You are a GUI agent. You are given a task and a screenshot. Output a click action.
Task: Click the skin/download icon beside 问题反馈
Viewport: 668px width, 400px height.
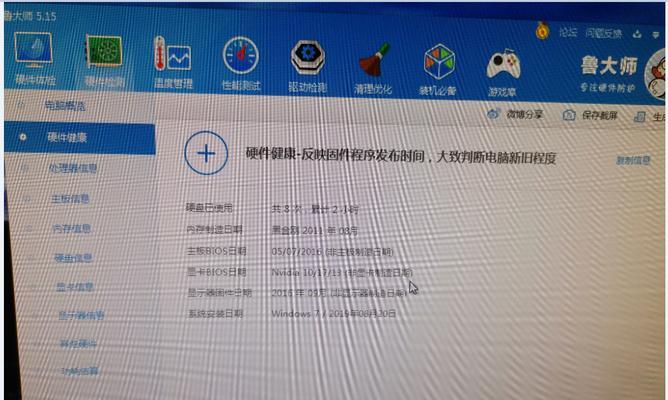(x=637, y=34)
